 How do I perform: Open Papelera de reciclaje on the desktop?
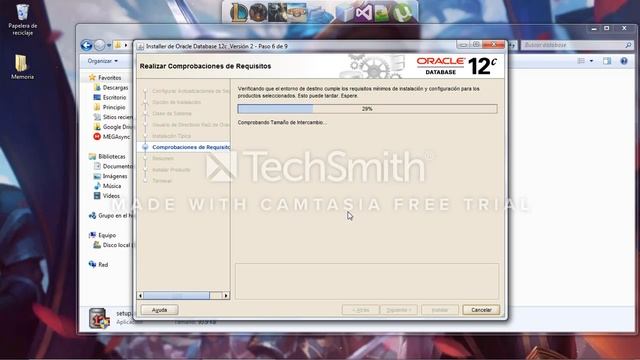[x=22, y=20]
